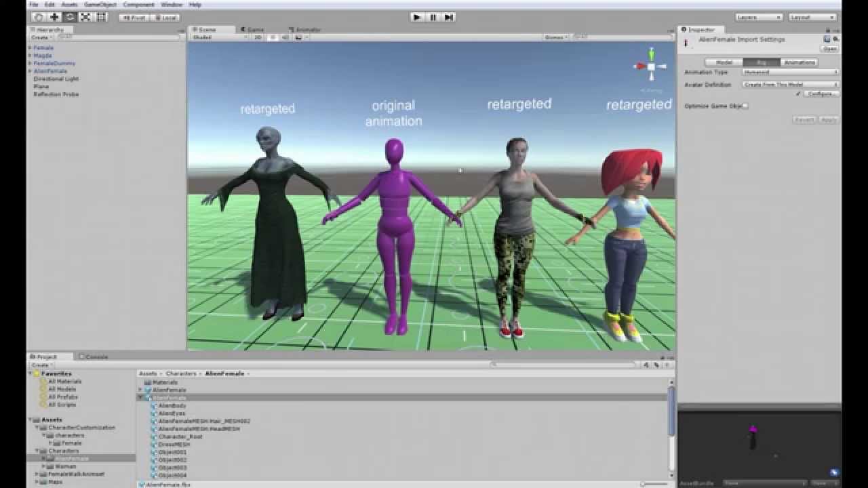The image size is (868, 488).
Task: Open the Assets menu
Action: tap(69, 4)
